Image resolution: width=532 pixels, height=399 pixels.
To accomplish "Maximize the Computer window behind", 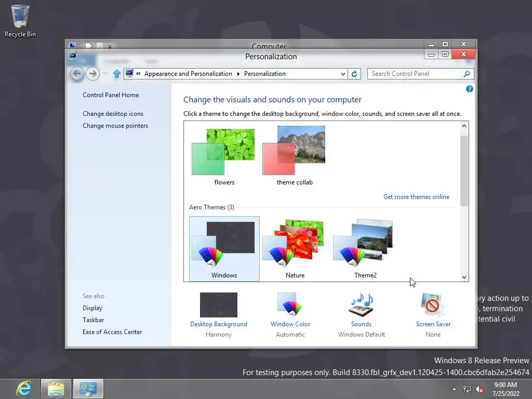I will (x=445, y=45).
